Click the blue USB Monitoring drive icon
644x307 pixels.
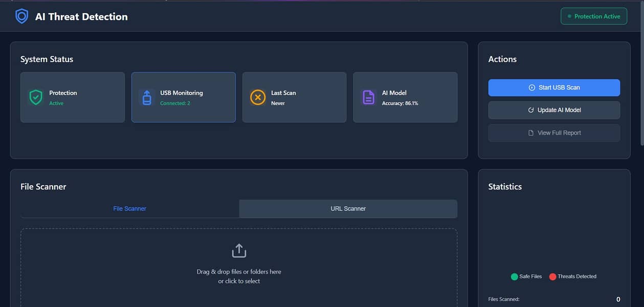tap(147, 97)
